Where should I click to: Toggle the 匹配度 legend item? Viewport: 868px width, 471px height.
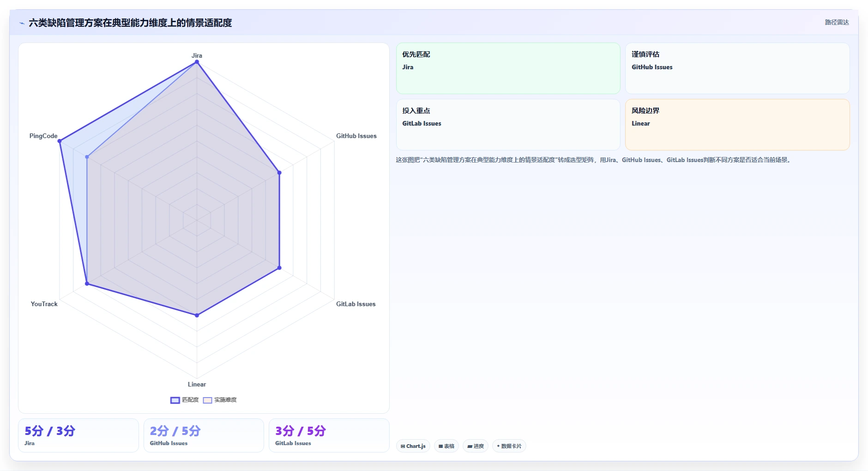[x=185, y=400]
